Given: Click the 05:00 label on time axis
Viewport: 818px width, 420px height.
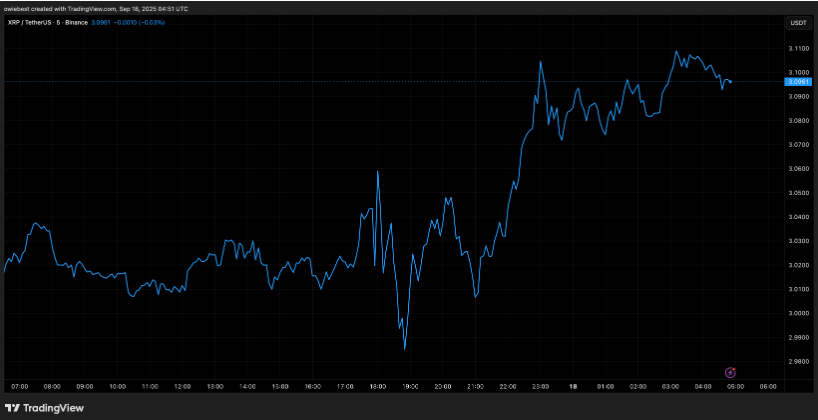Looking at the screenshot, I should coord(735,385).
